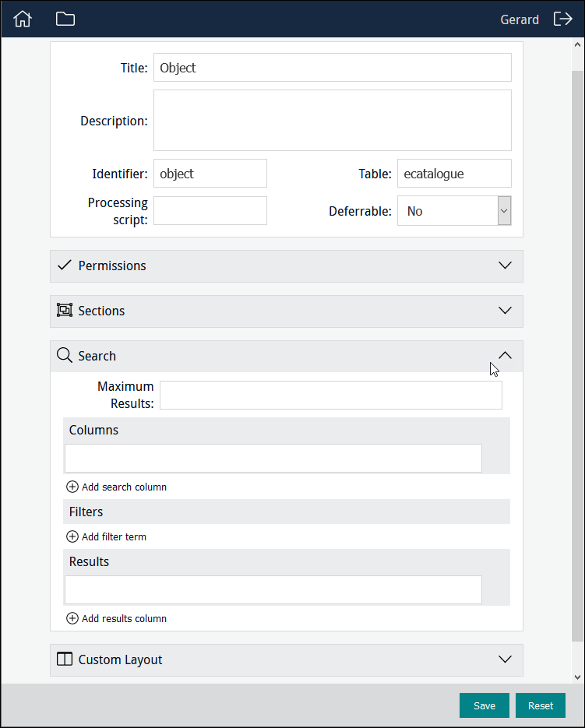The width and height of the screenshot is (585, 728).
Task: Click the vertical scrollbar down arrow
Action: pos(577,677)
